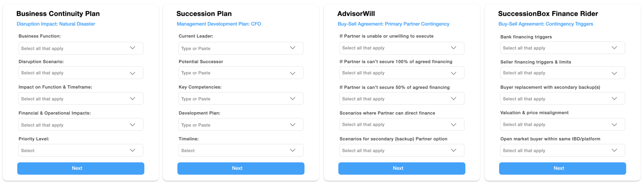Click Next in AdvisorWill card

click(x=402, y=168)
